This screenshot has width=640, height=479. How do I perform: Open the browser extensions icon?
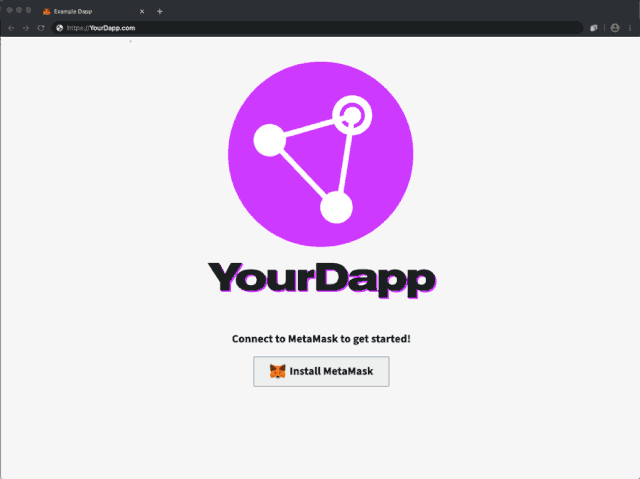click(593, 28)
